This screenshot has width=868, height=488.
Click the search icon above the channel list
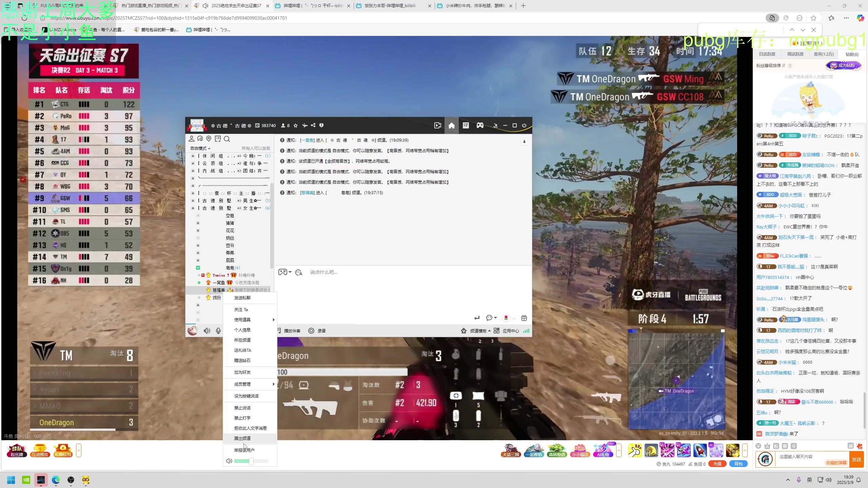tap(227, 139)
